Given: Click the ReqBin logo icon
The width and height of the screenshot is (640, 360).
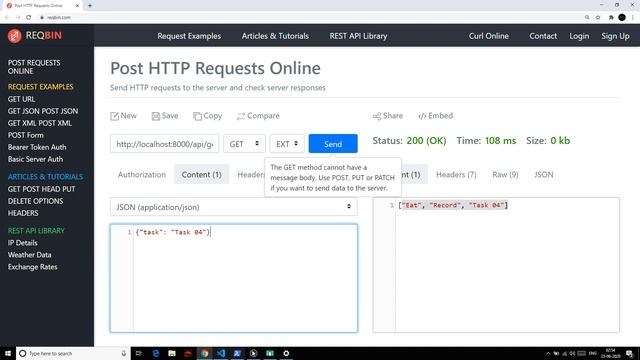Looking at the screenshot, I should click(14, 36).
